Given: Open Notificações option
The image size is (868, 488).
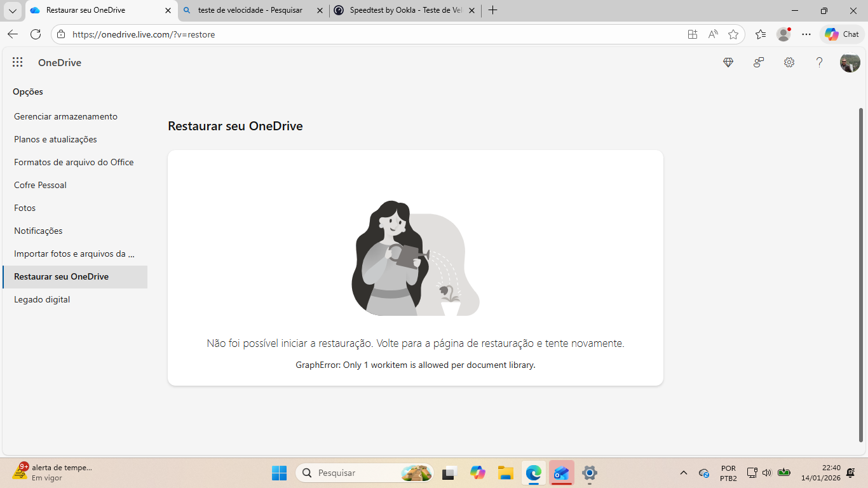Looking at the screenshot, I should point(75,231).
